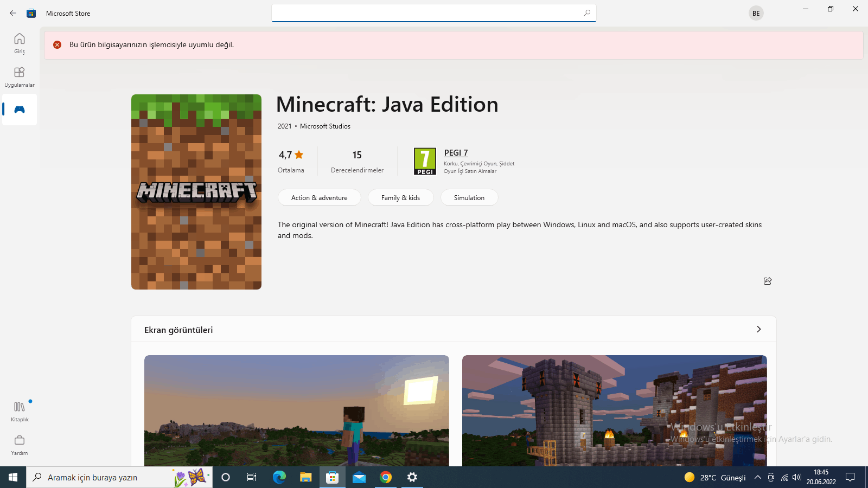Click the Windows taskbar search box
The width and height of the screenshot is (868, 488).
[119, 477]
